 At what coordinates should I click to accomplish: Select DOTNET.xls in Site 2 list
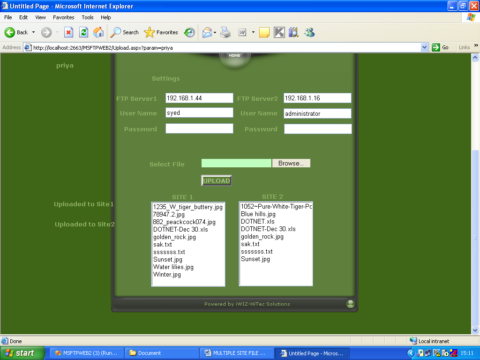[257, 221]
